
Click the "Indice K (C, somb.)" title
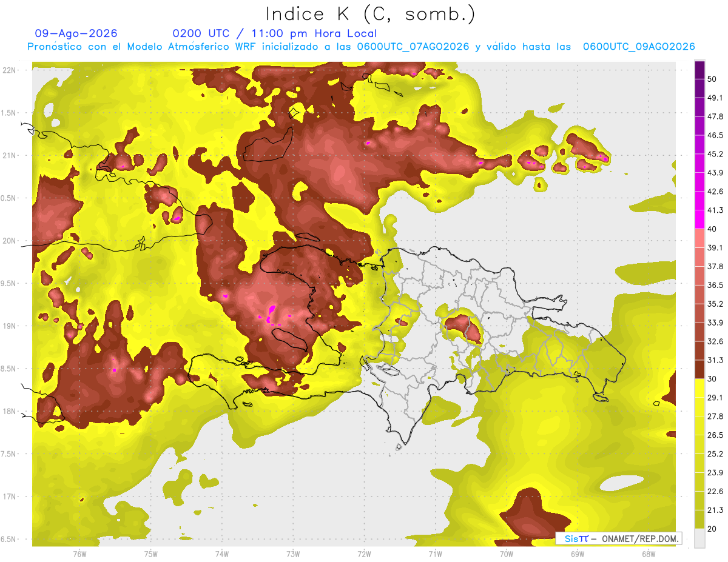tap(371, 14)
